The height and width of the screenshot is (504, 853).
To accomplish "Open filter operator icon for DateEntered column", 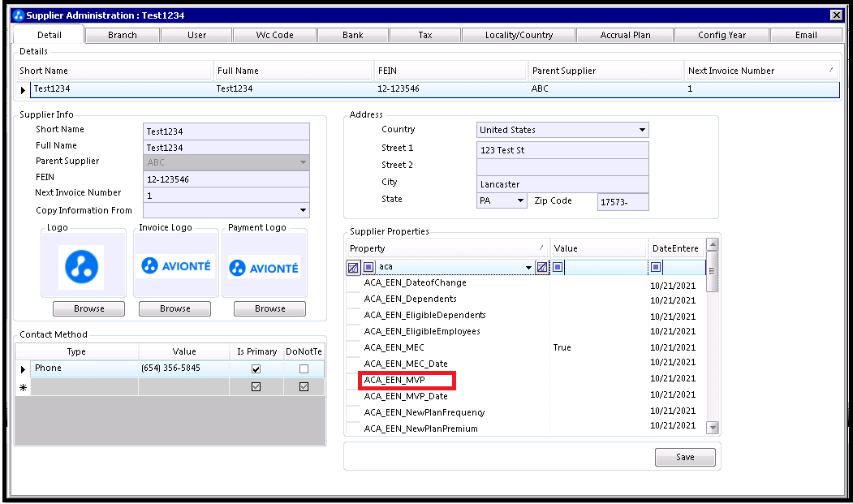I will (656, 267).
